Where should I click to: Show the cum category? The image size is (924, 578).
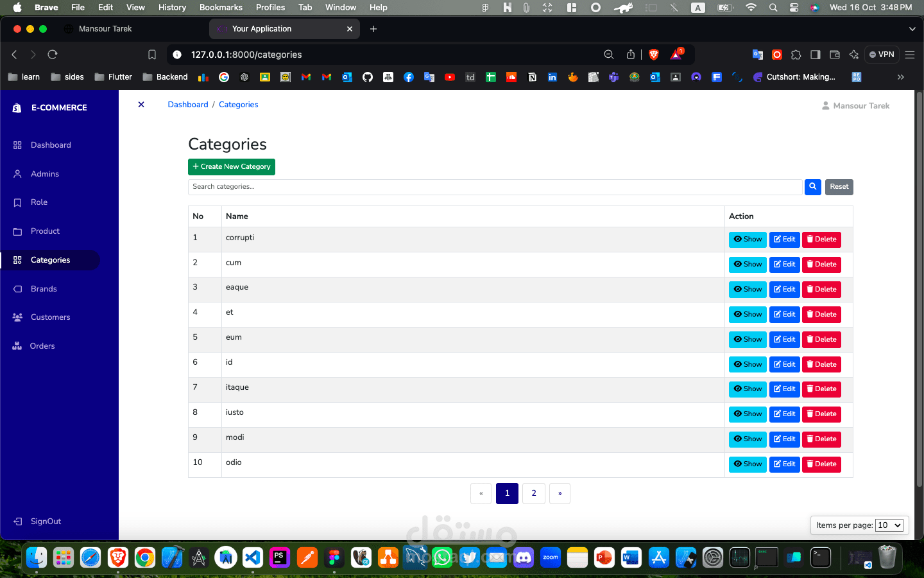[748, 265]
